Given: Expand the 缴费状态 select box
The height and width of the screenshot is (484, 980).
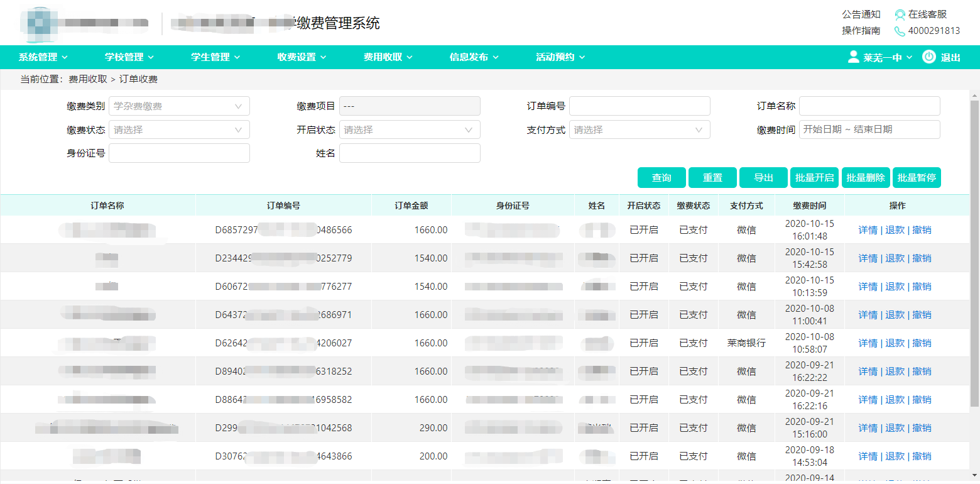Looking at the screenshot, I should click(179, 130).
